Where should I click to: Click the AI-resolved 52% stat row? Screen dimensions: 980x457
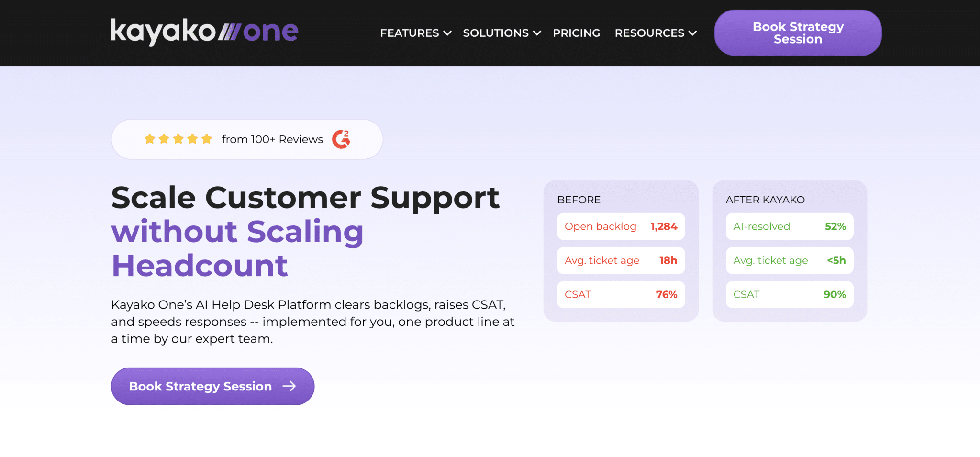pos(789,226)
